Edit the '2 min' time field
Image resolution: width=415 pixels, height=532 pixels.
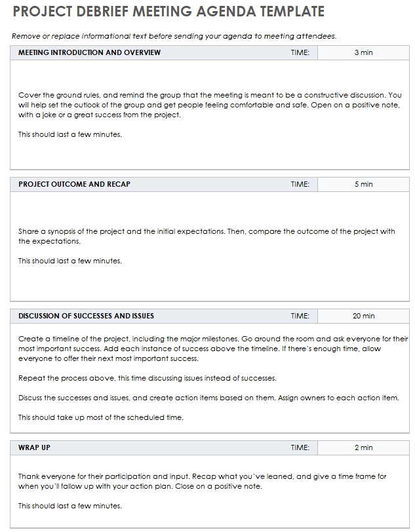coord(363,447)
